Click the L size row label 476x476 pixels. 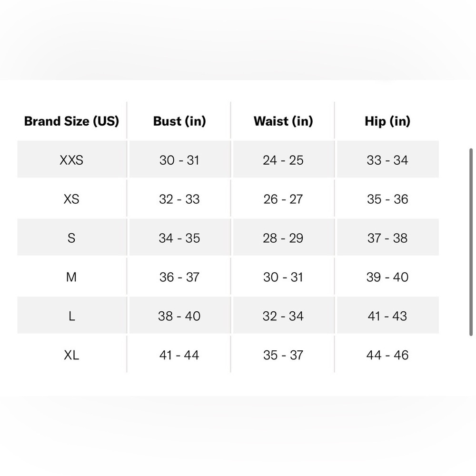pyautogui.click(x=72, y=316)
